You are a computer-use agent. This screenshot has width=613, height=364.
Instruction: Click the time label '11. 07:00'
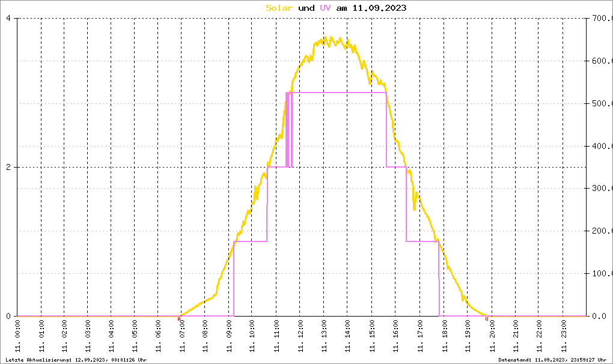[x=181, y=336]
